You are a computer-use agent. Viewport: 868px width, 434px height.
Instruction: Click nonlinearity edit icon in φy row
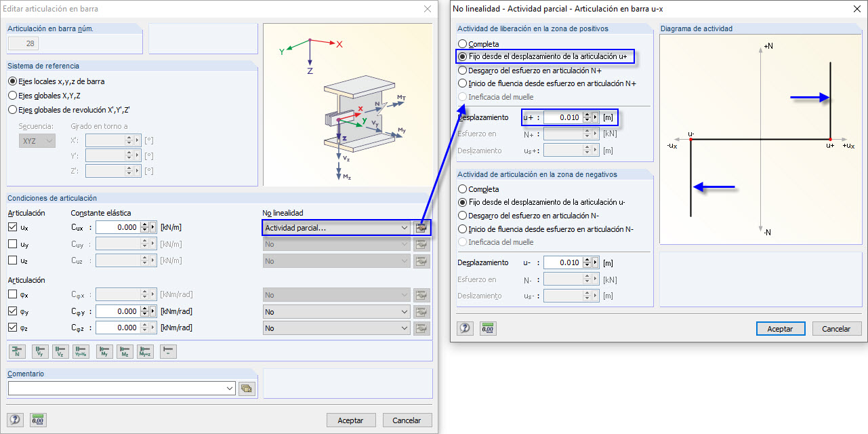coord(422,312)
